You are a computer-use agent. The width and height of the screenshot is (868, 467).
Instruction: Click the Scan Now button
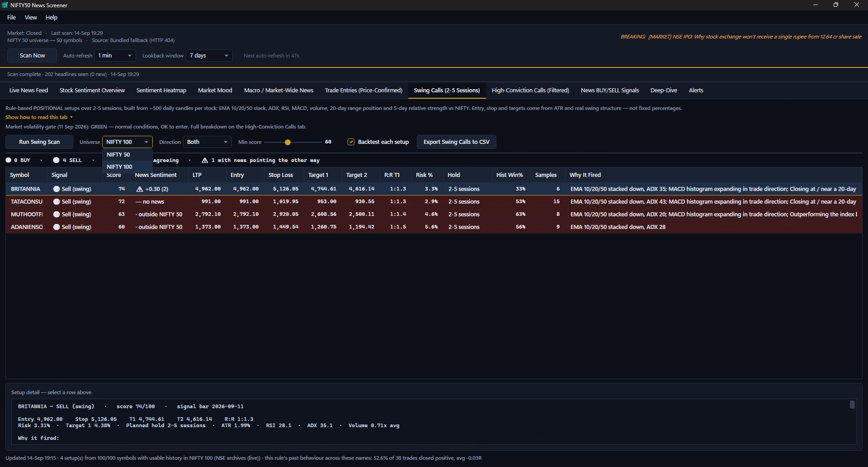coord(32,56)
